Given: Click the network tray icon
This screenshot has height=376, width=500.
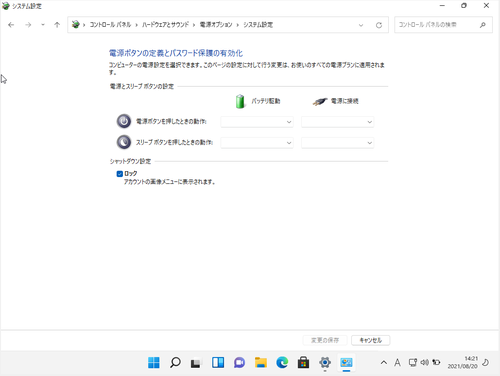Looking at the screenshot, I should 413,362.
